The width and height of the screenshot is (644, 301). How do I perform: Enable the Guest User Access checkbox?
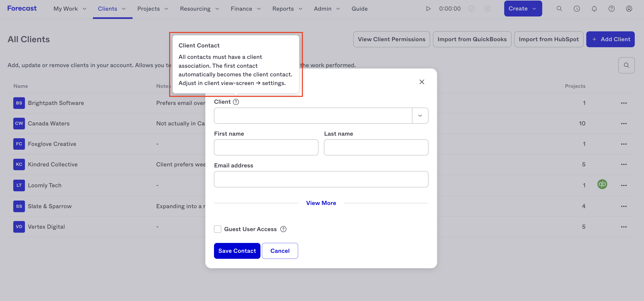pos(217,229)
